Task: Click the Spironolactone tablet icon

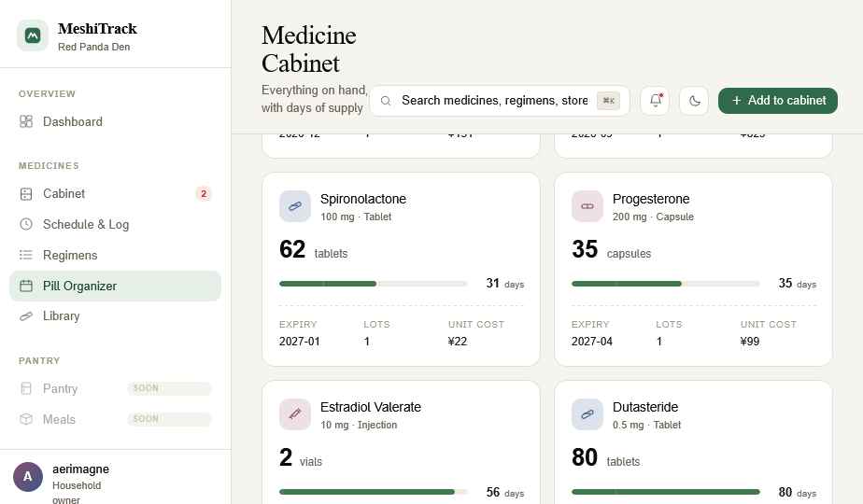Action: click(x=295, y=206)
